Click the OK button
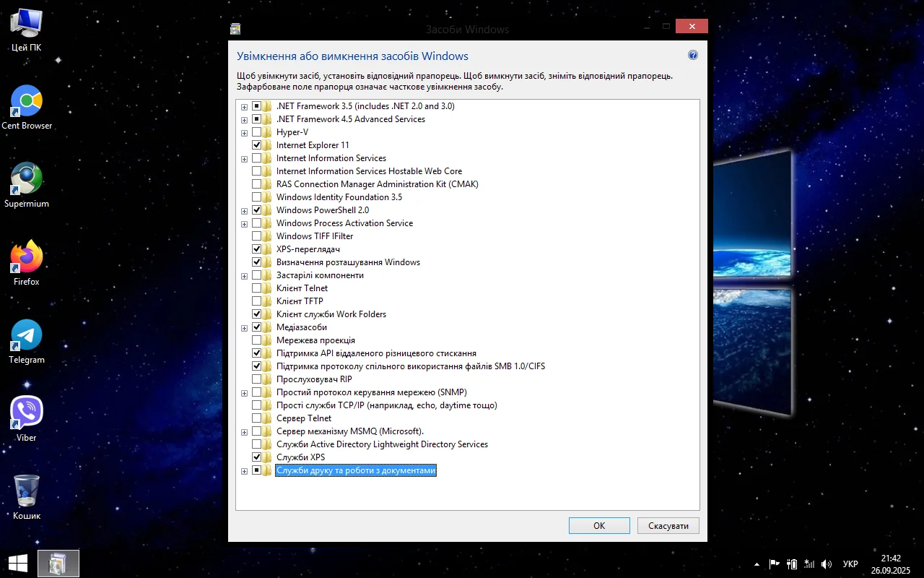The width and height of the screenshot is (924, 578). 598,525
